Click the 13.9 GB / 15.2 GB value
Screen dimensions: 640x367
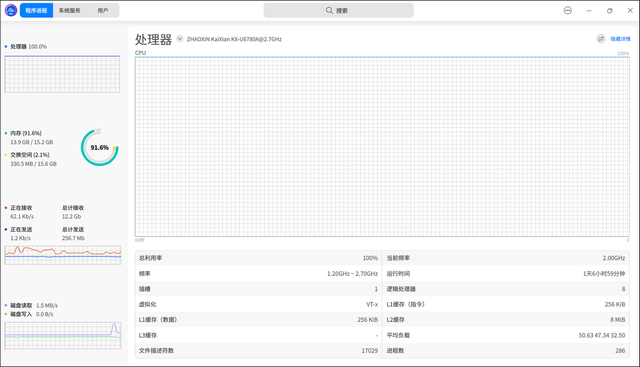pyautogui.click(x=31, y=142)
